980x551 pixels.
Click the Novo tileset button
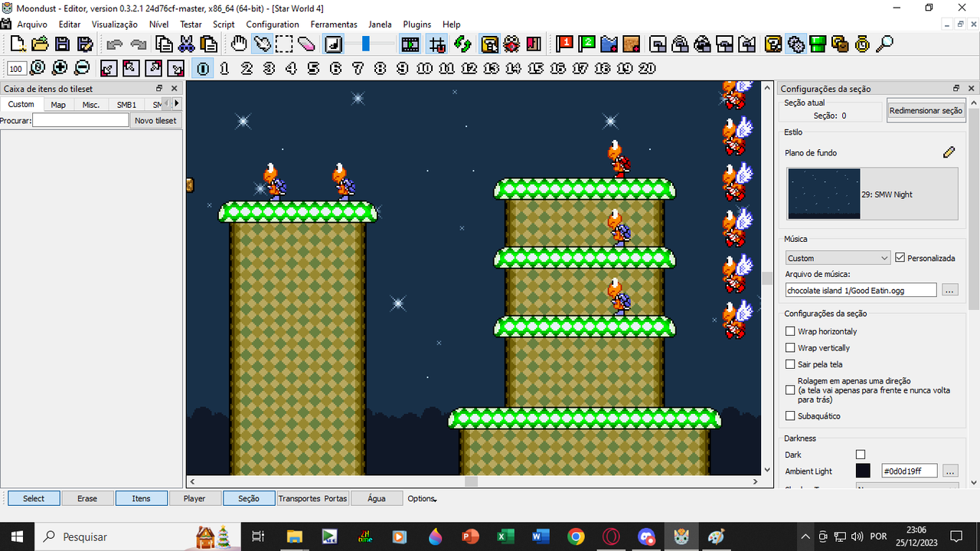[155, 120]
